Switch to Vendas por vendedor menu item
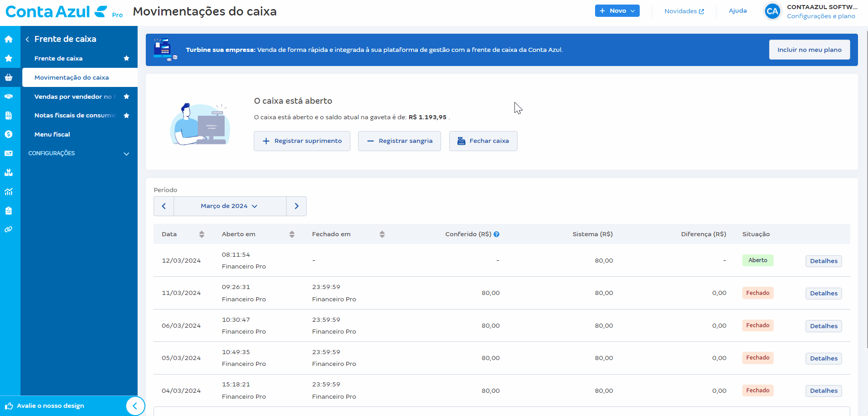 (73, 96)
